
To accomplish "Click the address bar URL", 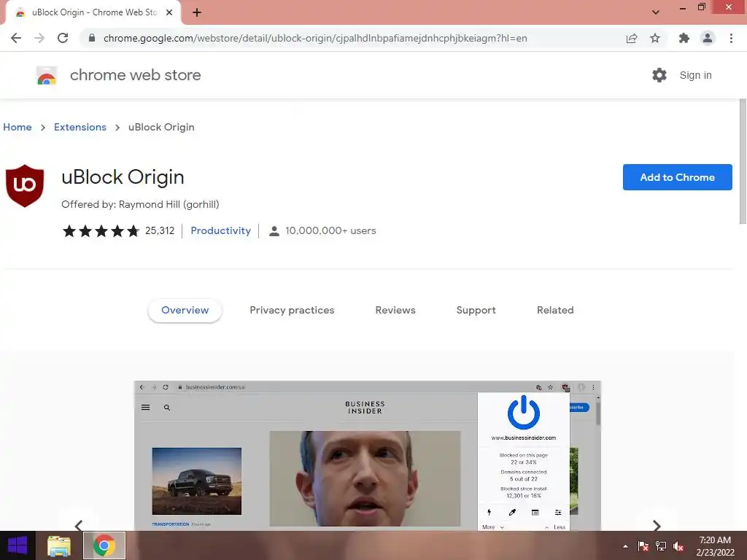I will tap(315, 38).
